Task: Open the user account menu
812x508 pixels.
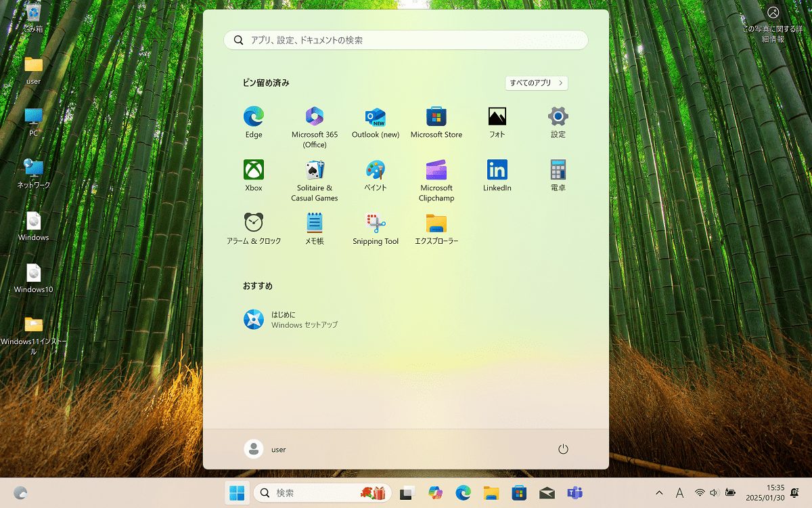Action: click(x=265, y=449)
